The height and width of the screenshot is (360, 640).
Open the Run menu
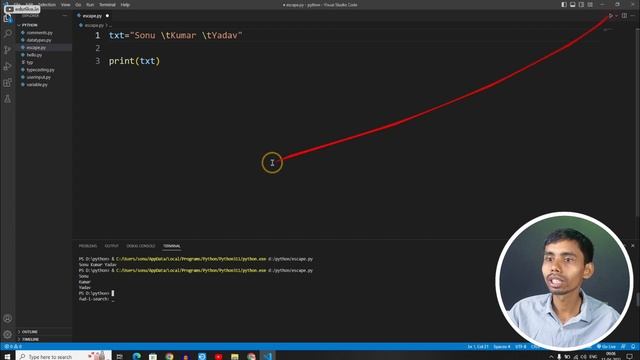coord(90,4)
